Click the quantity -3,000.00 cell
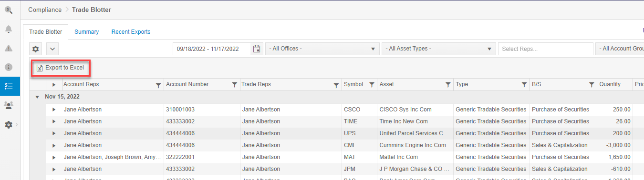Image resolution: width=644 pixels, height=180 pixels. pos(615,145)
